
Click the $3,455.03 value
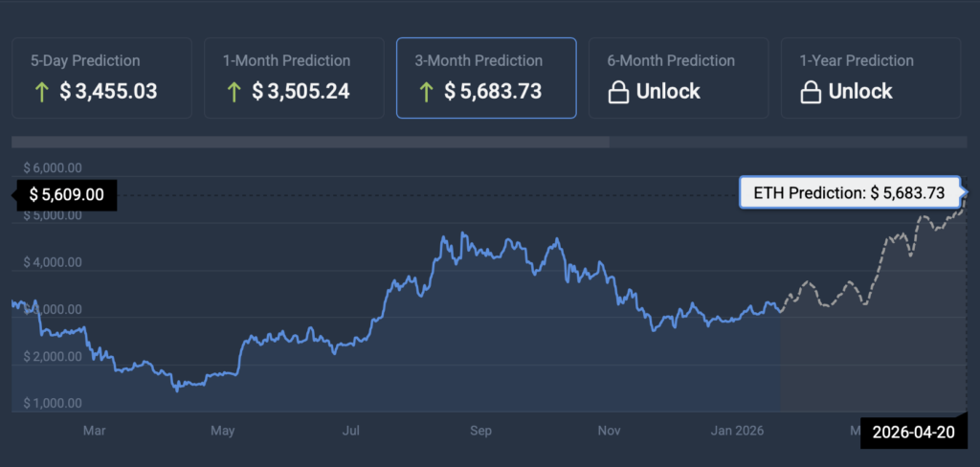[109, 92]
